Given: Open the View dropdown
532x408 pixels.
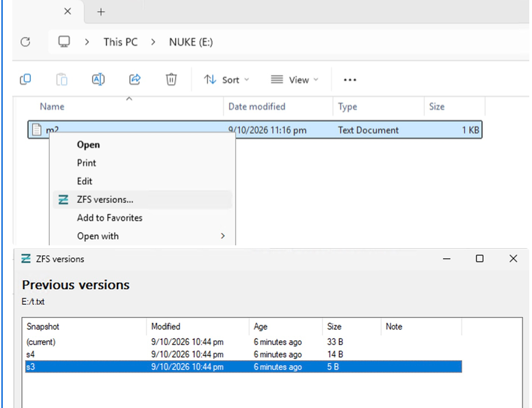Looking at the screenshot, I should click(295, 80).
